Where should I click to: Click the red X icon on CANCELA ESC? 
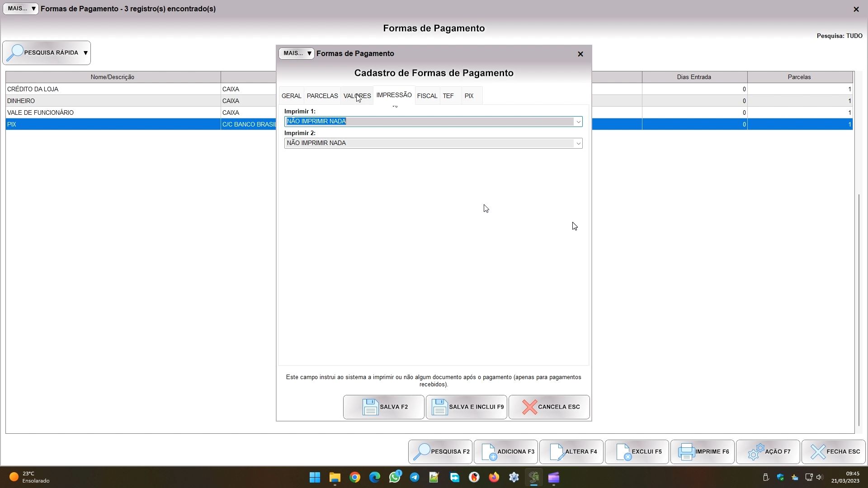click(x=529, y=407)
